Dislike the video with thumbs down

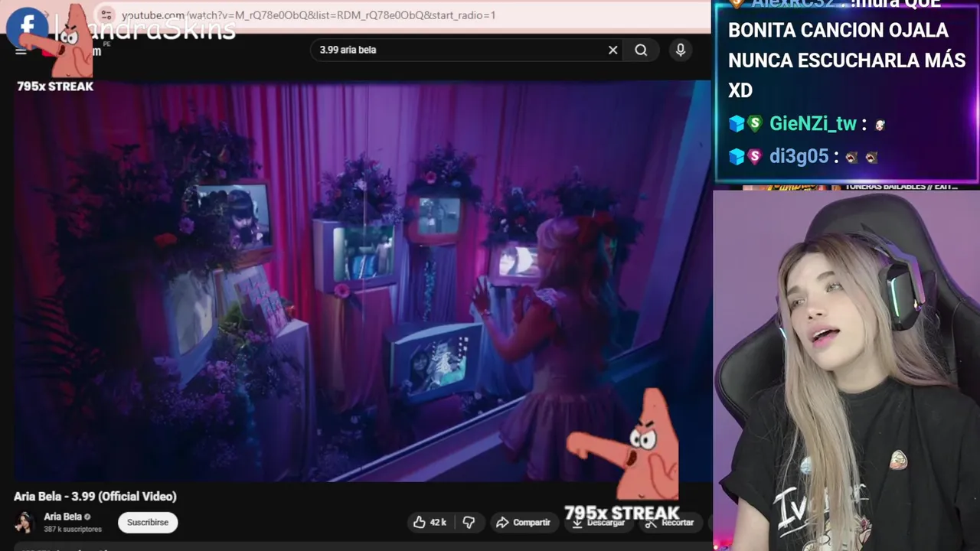(469, 522)
